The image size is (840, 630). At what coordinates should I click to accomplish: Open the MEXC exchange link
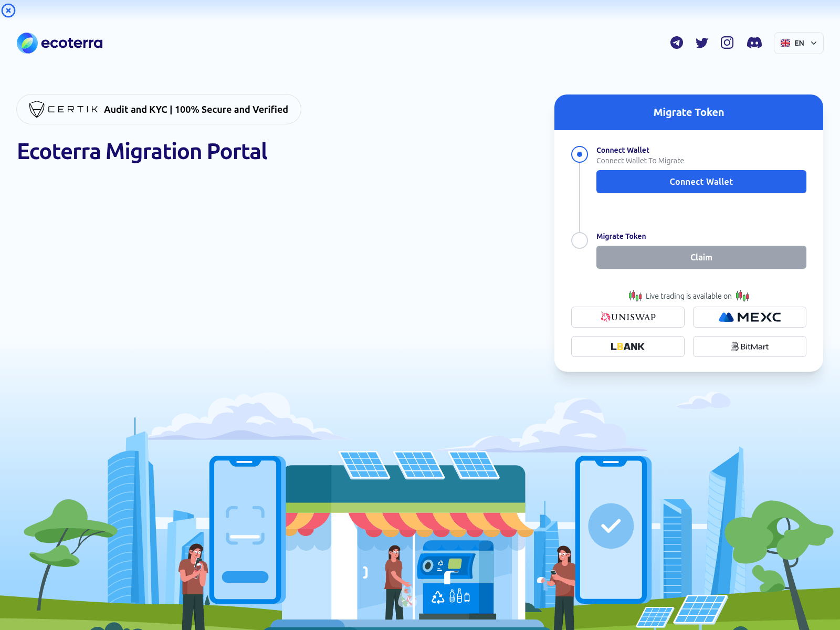tap(749, 317)
